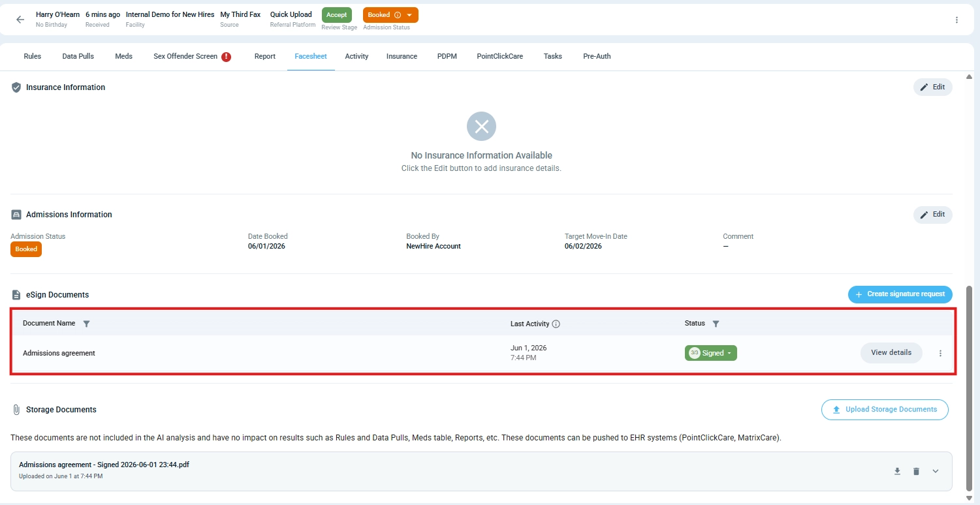This screenshot has height=505, width=980.
Task: Open the Signed status dropdown
Action: point(711,353)
